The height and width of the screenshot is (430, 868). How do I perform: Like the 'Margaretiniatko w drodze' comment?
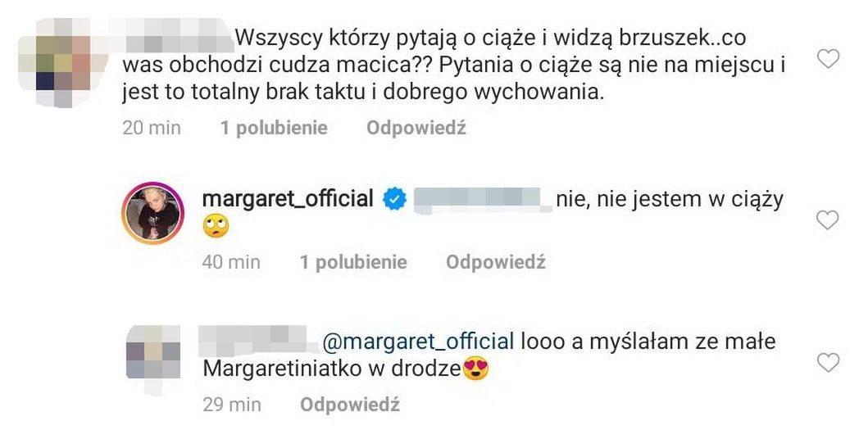click(828, 363)
